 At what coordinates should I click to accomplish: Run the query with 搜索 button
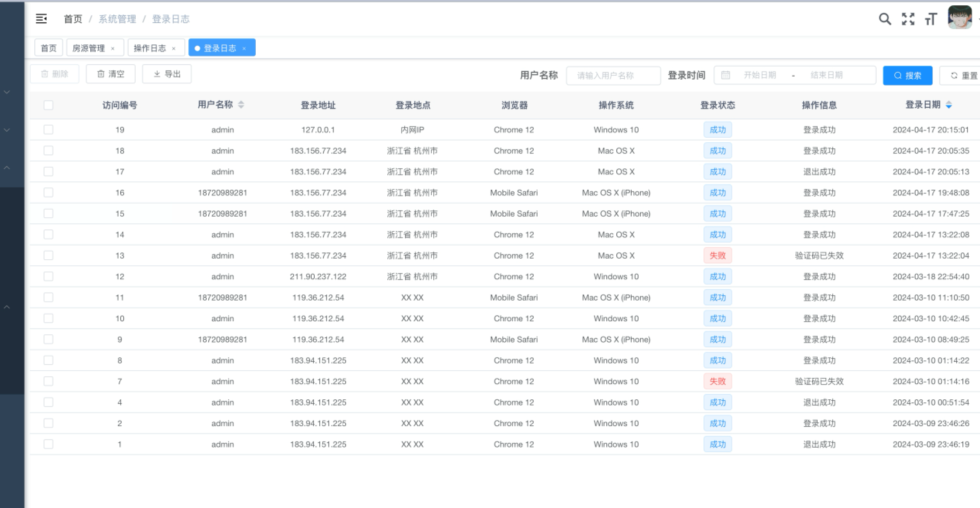point(908,75)
